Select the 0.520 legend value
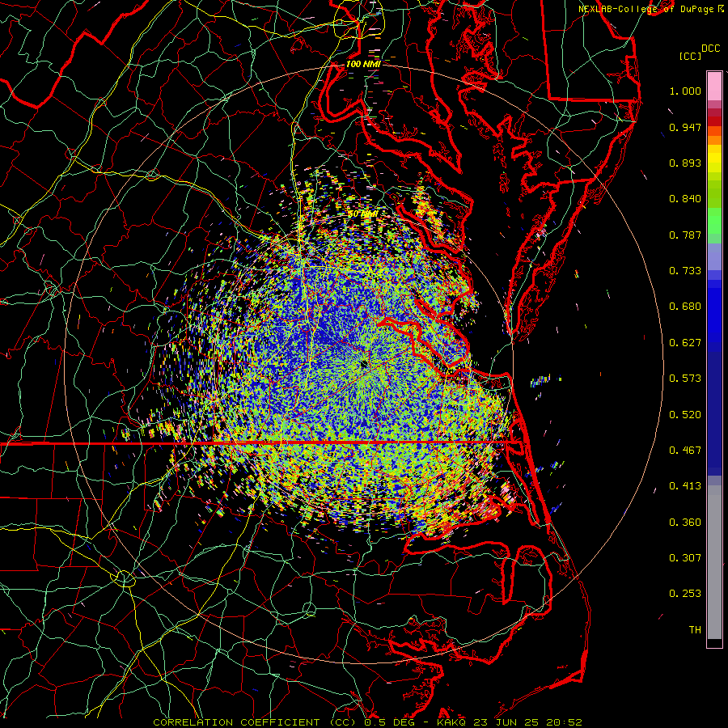 [x=685, y=415]
